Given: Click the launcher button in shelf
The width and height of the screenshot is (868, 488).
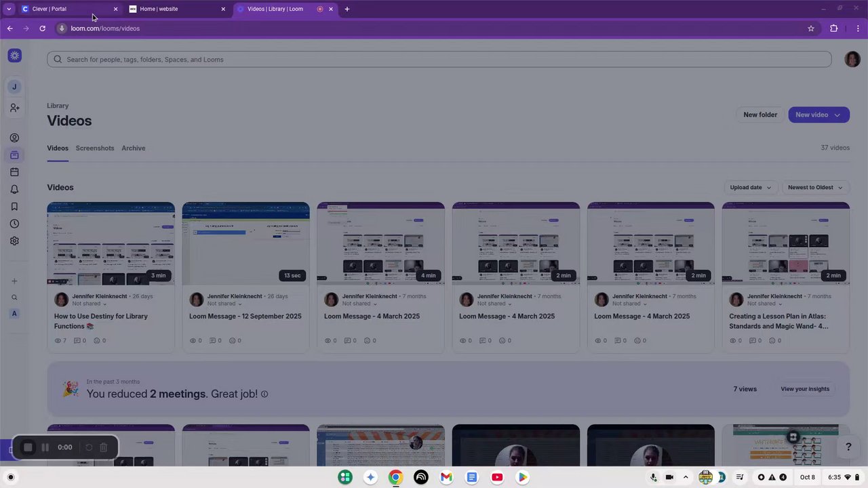Looking at the screenshot, I should click(x=10, y=477).
